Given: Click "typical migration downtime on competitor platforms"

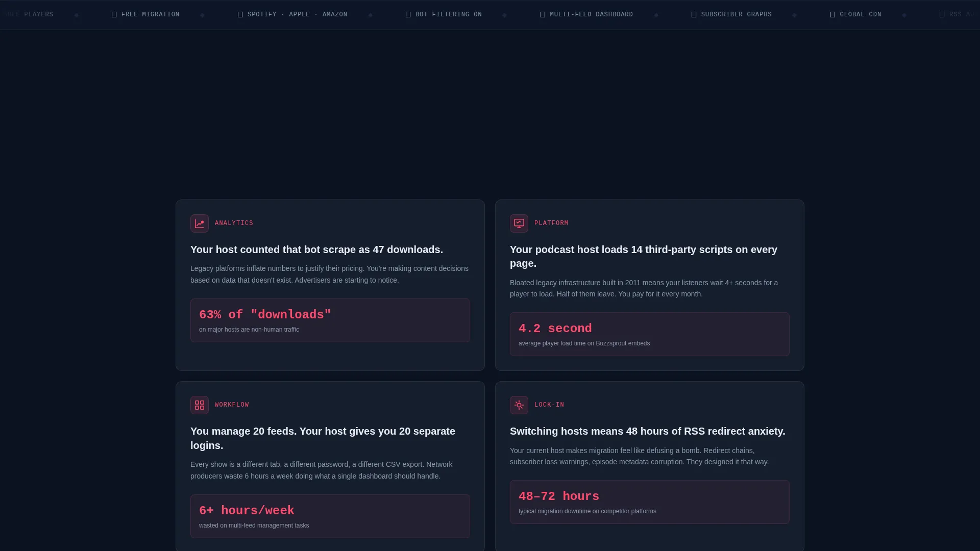Looking at the screenshot, I should click(587, 511).
